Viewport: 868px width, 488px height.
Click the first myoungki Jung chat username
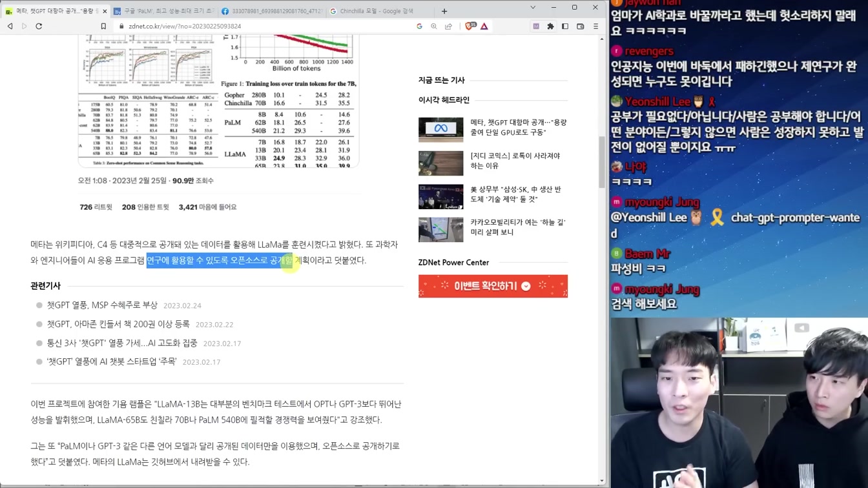click(662, 203)
